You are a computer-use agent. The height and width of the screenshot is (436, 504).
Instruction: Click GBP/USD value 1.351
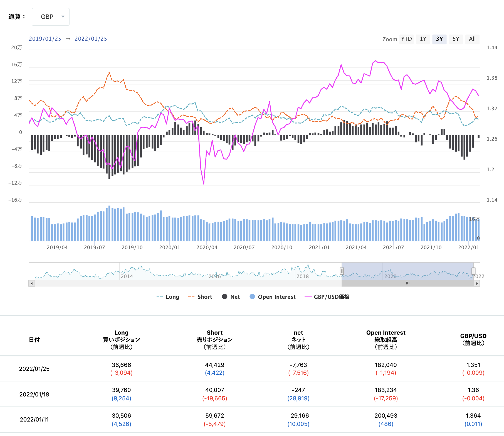(x=473, y=365)
